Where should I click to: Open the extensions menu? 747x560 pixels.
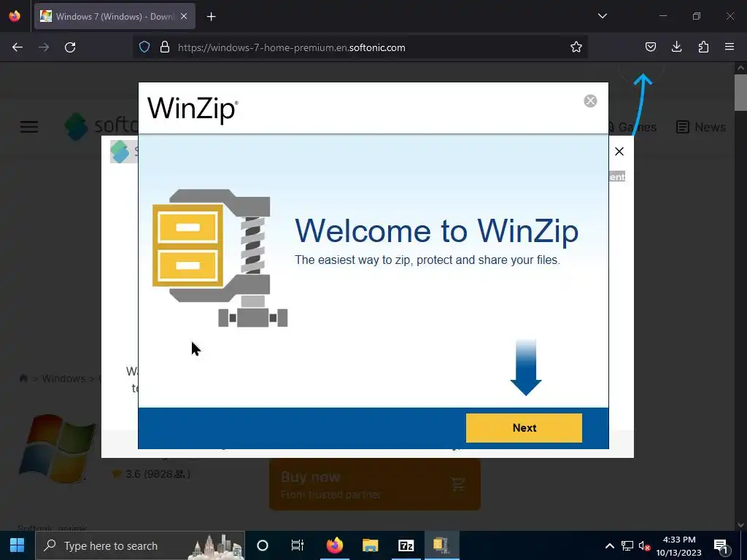(703, 47)
